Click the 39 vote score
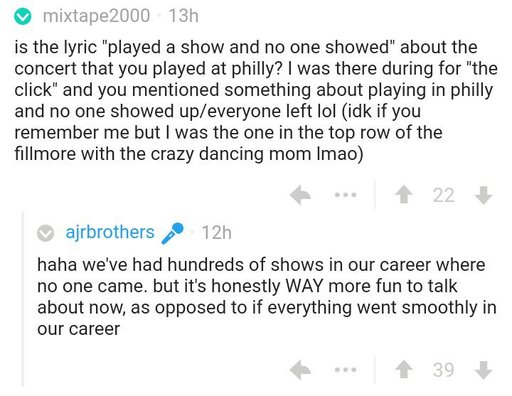 443,370
